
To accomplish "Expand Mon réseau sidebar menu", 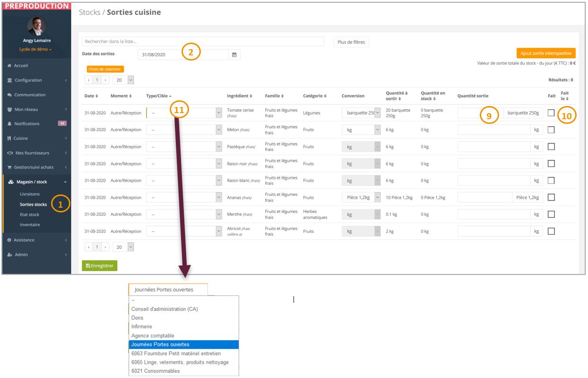I will tap(36, 109).
